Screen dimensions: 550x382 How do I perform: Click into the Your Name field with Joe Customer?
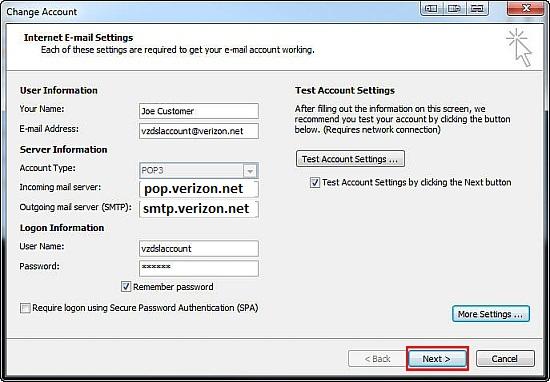click(199, 111)
